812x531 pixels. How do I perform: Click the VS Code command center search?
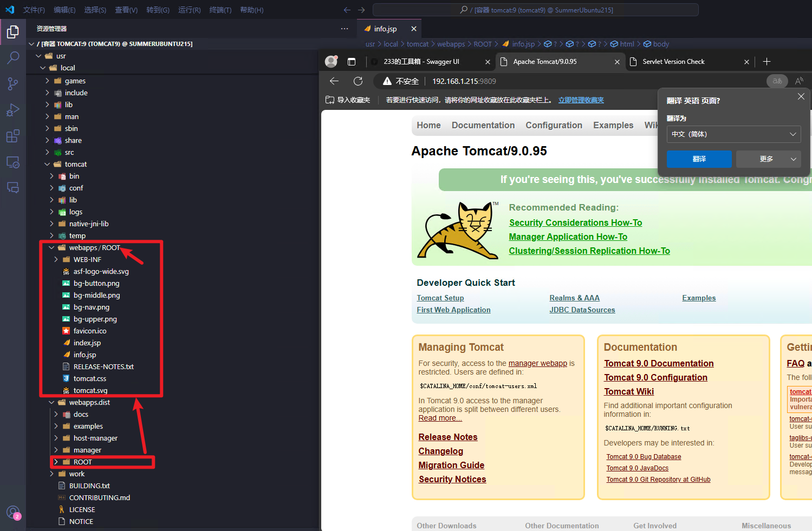536,10
